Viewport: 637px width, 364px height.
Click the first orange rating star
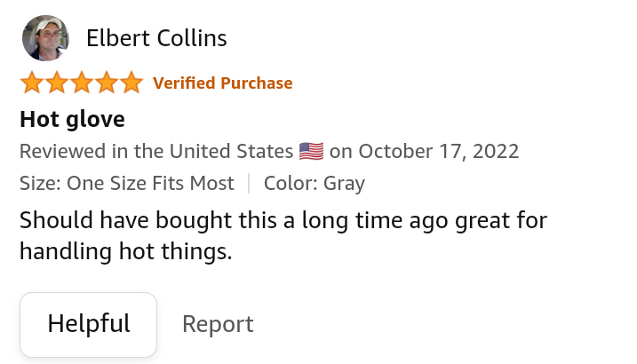32,83
